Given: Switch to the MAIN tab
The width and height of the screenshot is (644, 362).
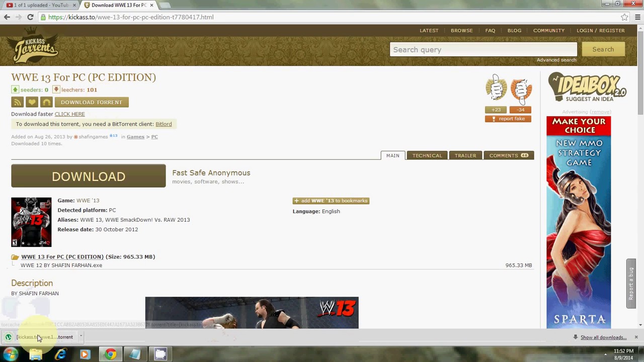Looking at the screenshot, I should click(x=392, y=155).
